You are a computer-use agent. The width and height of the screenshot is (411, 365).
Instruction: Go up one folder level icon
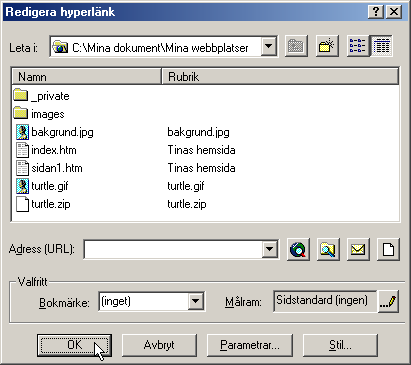(x=296, y=46)
